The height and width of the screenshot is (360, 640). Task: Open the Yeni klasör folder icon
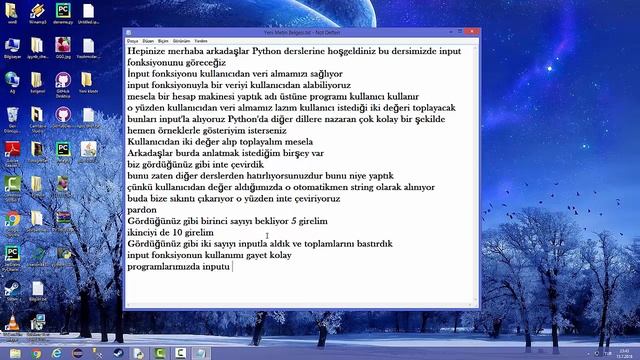tap(88, 82)
